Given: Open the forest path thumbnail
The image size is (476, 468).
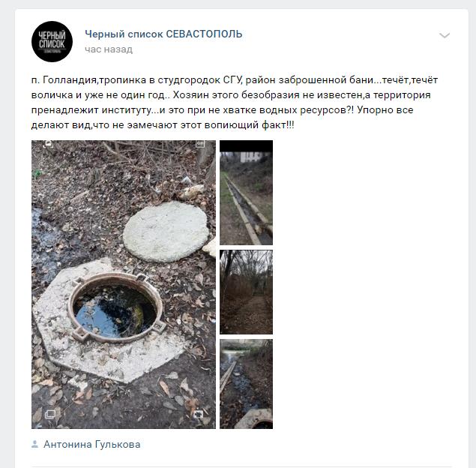Looking at the screenshot, I should click(x=246, y=292).
